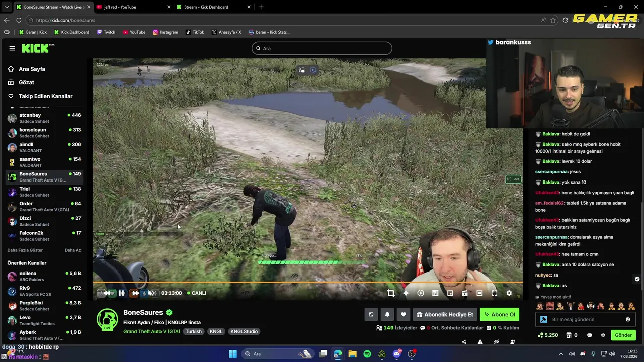
Task: Open the Twitch bookmark
Action: click(106, 32)
